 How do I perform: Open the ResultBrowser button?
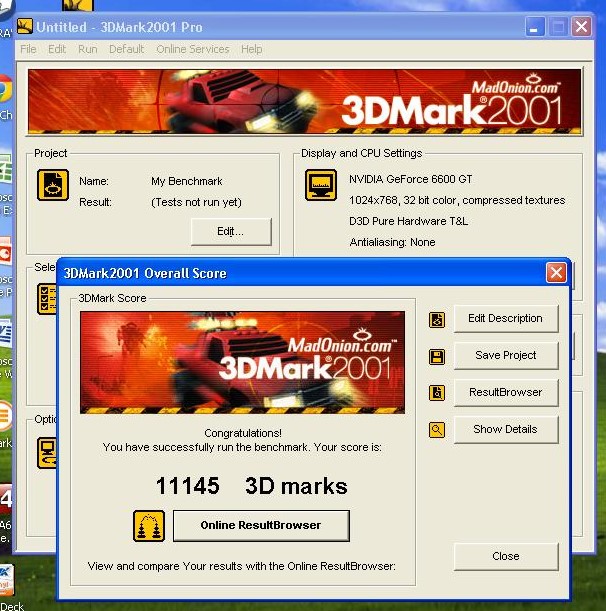click(506, 392)
